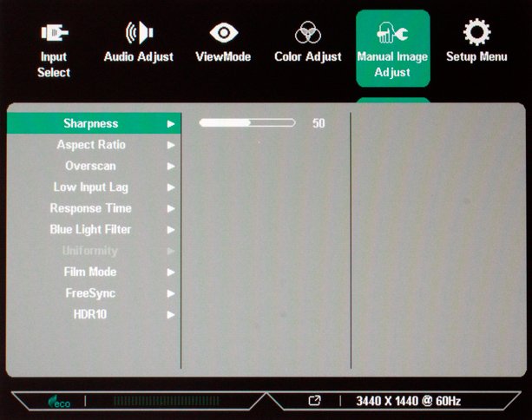Open the Setup Menu gear icon
This screenshot has height=420, width=532.
click(x=476, y=34)
